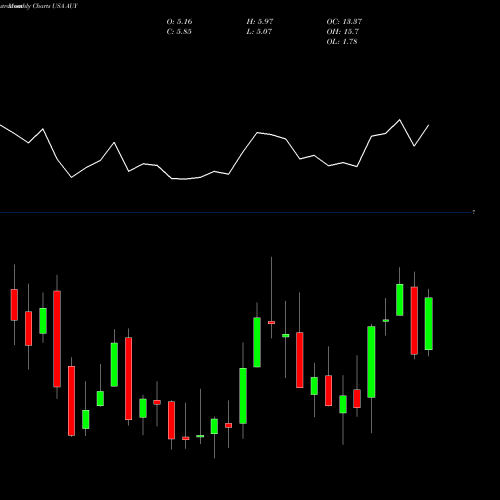The height and width of the screenshot is (500, 500).
Task: Click the 'OH: 15.7' value
Action: pos(342,32)
